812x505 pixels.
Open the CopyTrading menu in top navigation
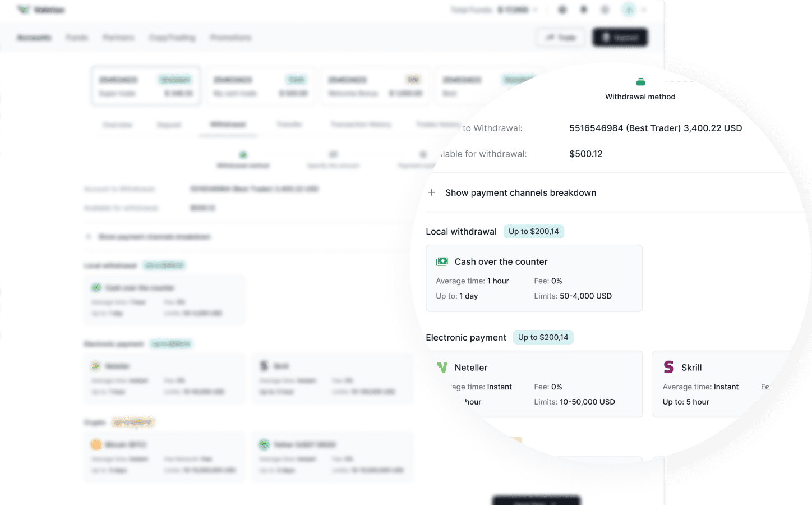click(x=172, y=38)
